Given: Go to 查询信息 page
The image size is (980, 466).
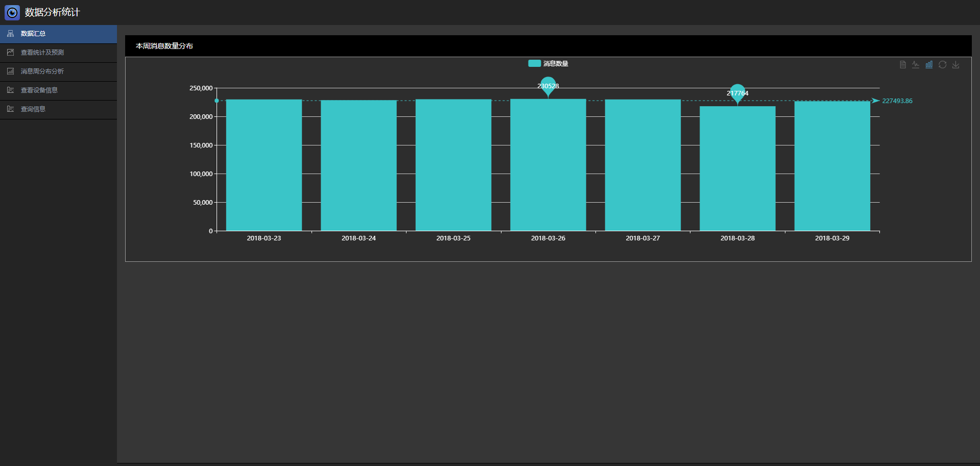Looking at the screenshot, I should [x=33, y=109].
